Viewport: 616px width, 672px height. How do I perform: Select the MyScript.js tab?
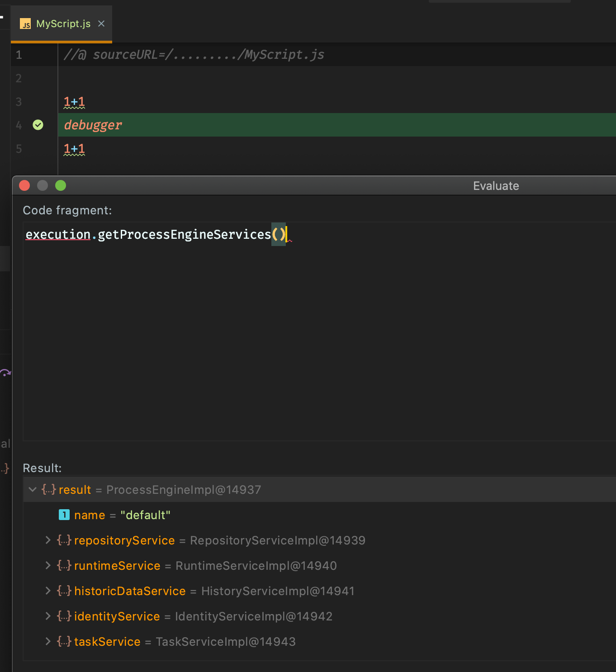point(62,24)
